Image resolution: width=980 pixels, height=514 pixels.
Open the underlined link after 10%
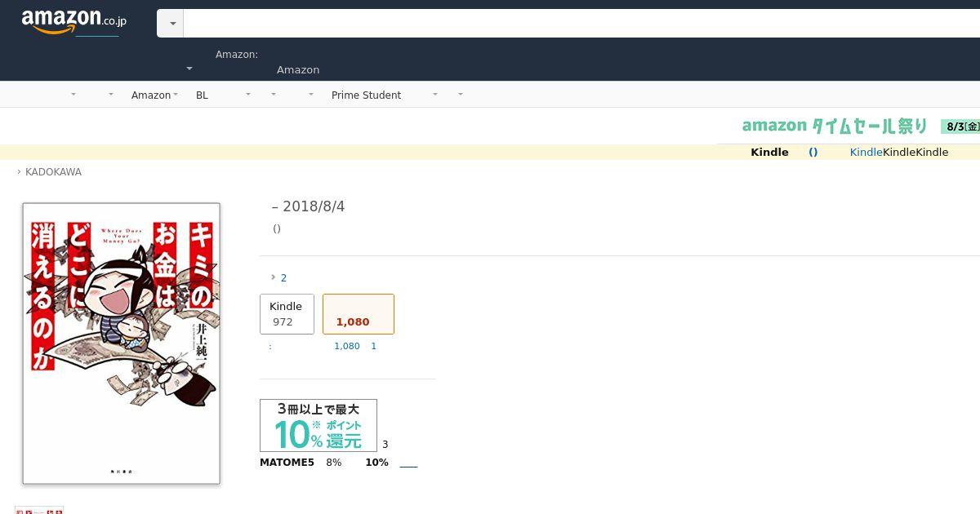[408, 463]
